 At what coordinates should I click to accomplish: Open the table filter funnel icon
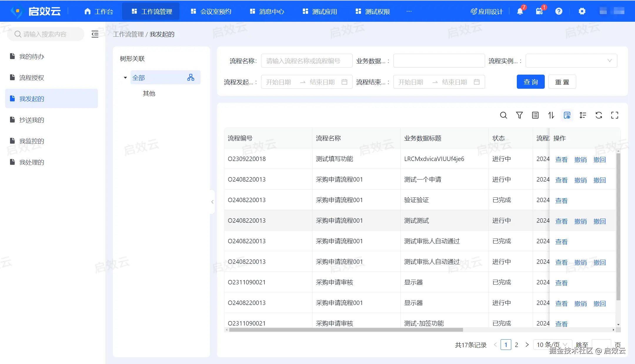tap(519, 115)
